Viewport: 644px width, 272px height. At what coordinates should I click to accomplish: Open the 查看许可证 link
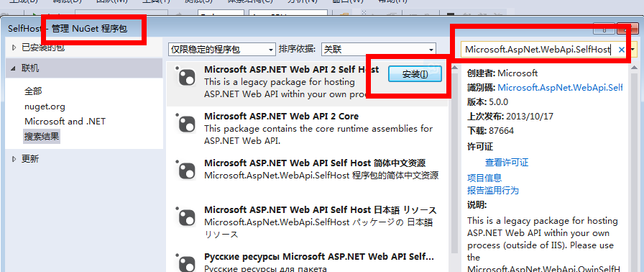(507, 163)
